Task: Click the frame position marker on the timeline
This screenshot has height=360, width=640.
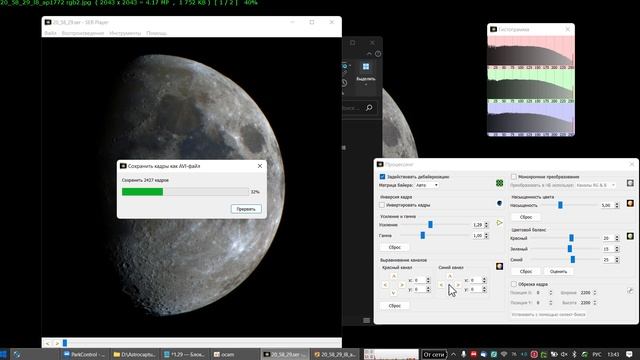Action: pos(64,343)
